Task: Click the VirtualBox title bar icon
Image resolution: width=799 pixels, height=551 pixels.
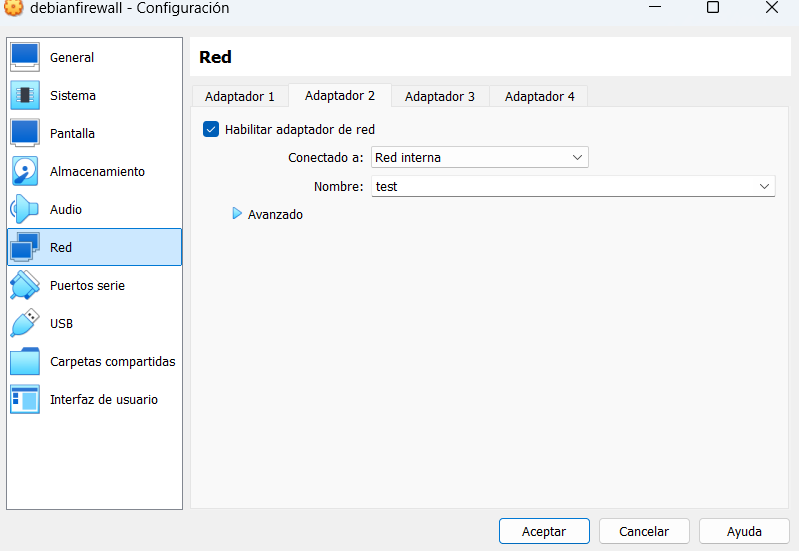Action: tap(14, 8)
